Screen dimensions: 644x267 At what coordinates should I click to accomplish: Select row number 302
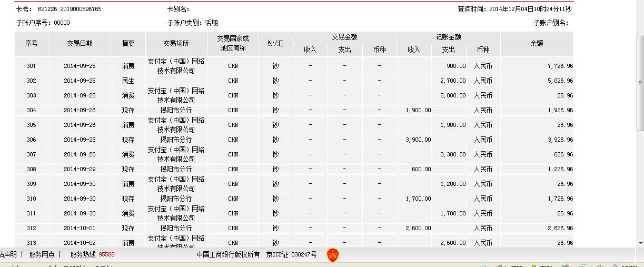32,81
